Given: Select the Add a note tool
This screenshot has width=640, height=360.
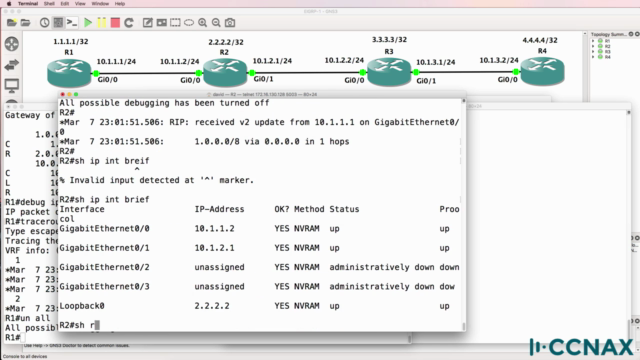Looking at the screenshot, I should coord(148,22).
